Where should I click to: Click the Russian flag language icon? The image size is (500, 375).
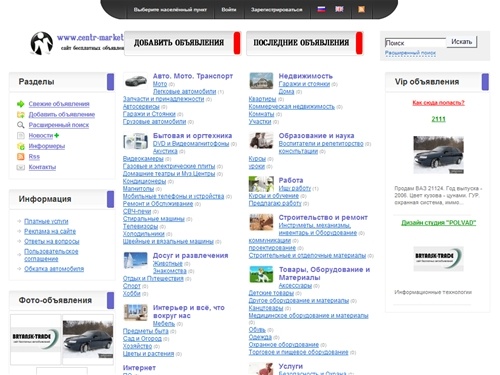point(321,9)
